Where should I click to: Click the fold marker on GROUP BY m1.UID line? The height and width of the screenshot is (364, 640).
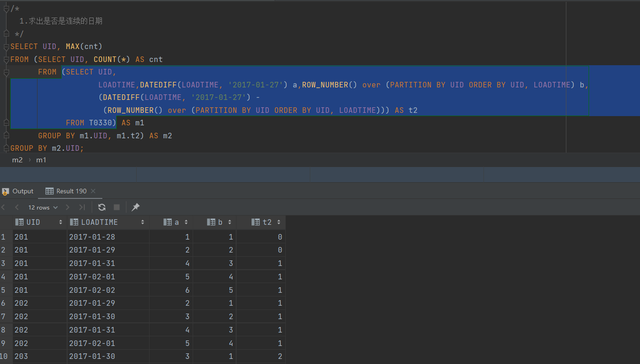point(6,136)
